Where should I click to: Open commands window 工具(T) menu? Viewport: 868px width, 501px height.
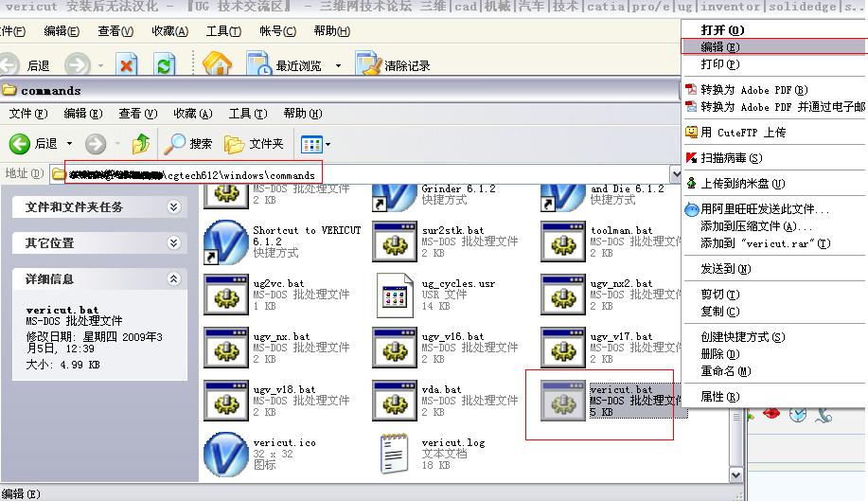coord(248,114)
